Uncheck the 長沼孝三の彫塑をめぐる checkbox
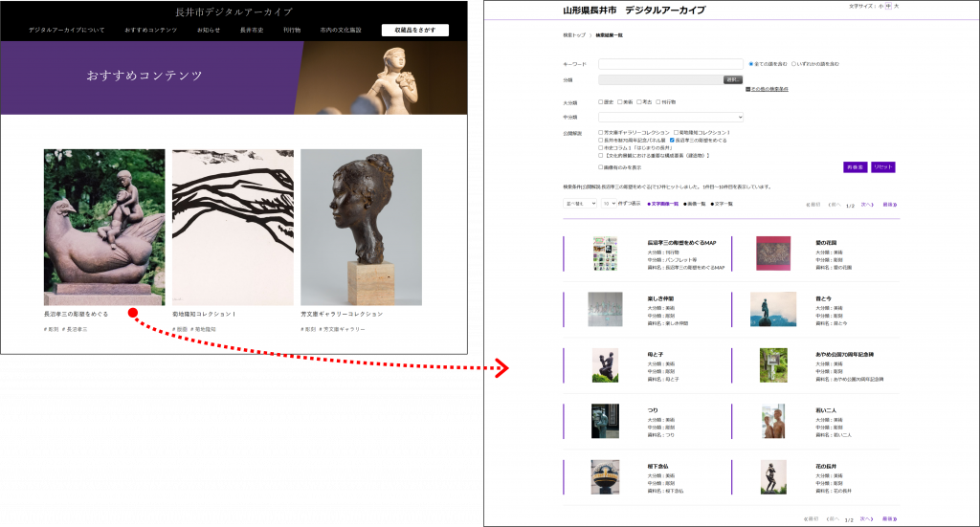980x527 pixels. (x=672, y=140)
